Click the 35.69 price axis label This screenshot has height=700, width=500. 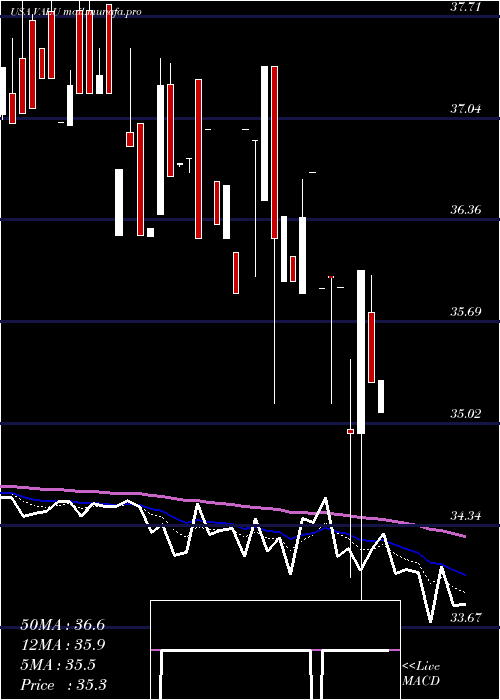(466, 311)
